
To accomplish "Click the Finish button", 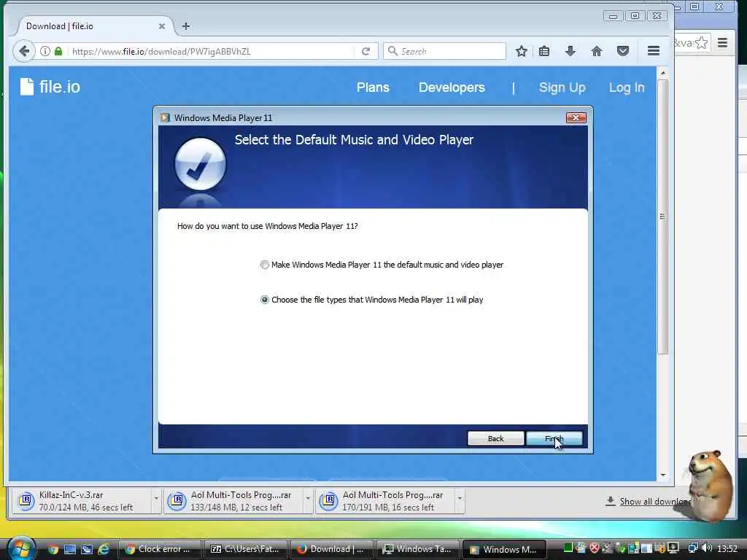I will 554,438.
